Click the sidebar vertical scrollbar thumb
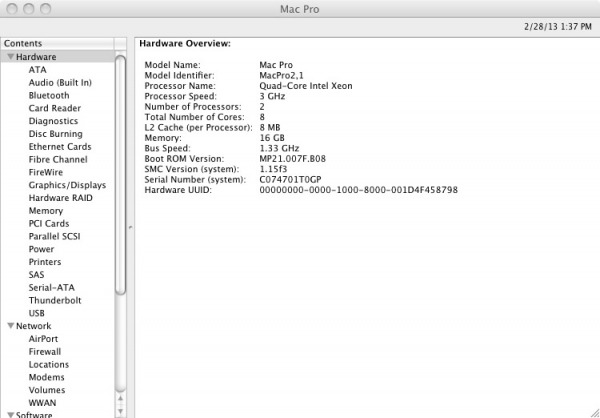This screenshot has width=600, height=418. [x=121, y=175]
